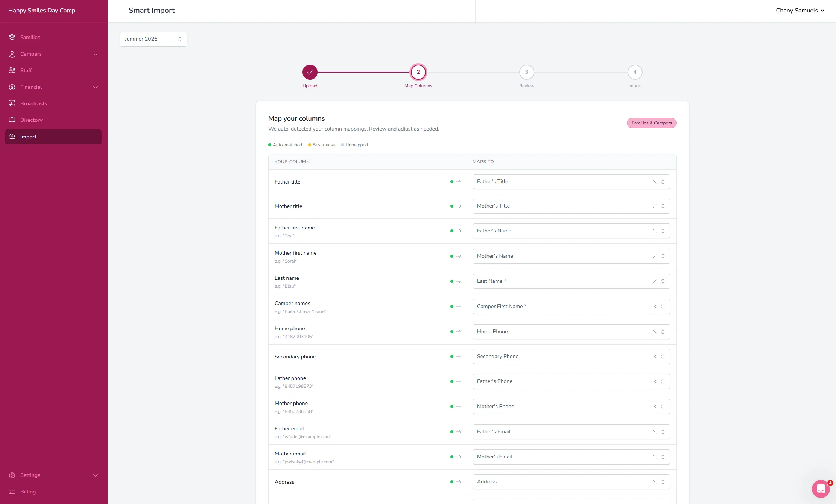Click the Billing card icon
The height and width of the screenshot is (504, 836).
coord(12,492)
